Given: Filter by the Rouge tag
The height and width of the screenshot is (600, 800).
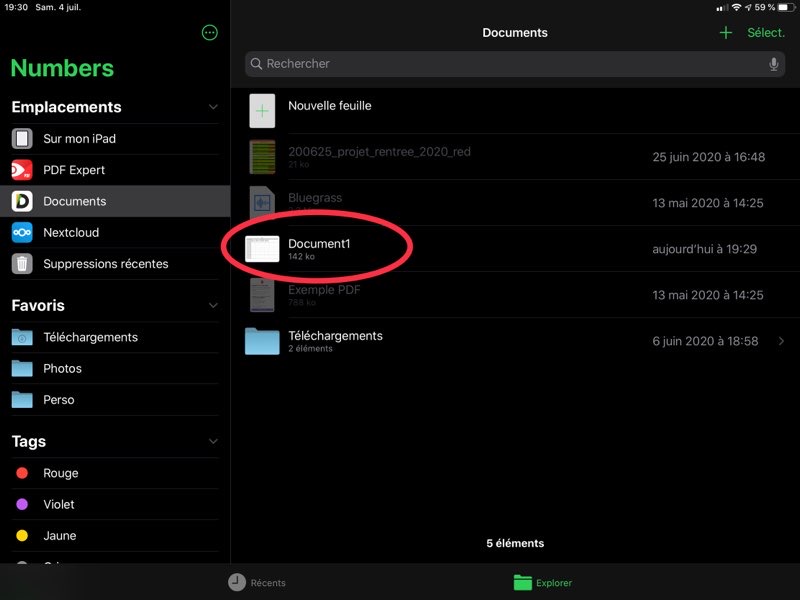Looking at the screenshot, I should [60, 473].
